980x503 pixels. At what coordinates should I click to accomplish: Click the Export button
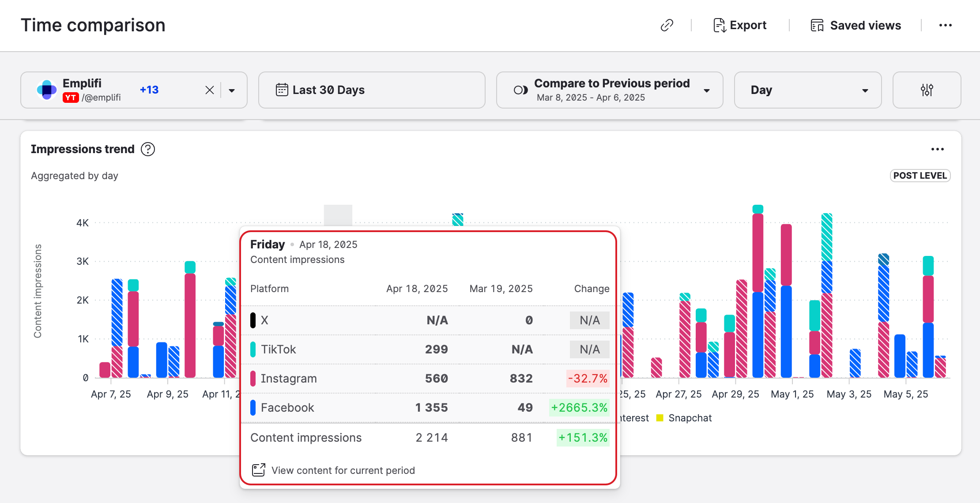pos(740,26)
